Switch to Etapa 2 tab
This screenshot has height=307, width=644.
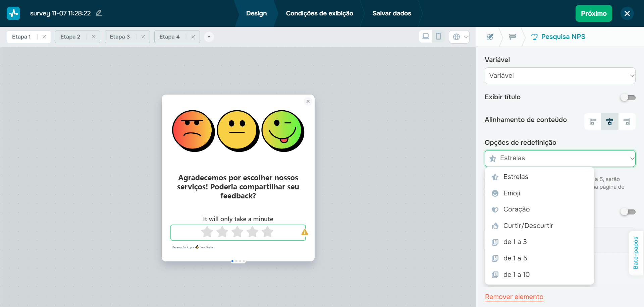tap(70, 37)
